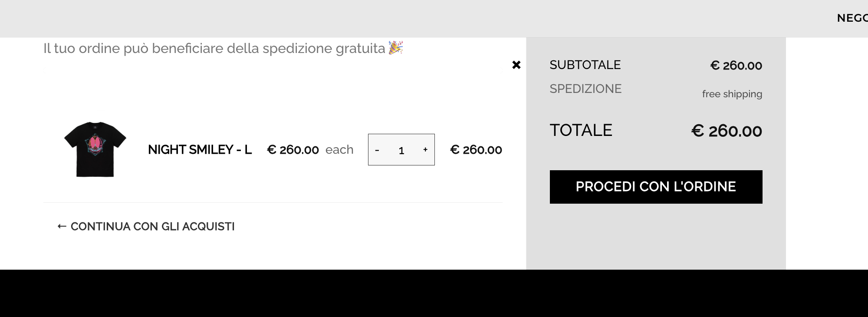Open the NEGO menu item in header
868x317 pixels.
pos(852,18)
